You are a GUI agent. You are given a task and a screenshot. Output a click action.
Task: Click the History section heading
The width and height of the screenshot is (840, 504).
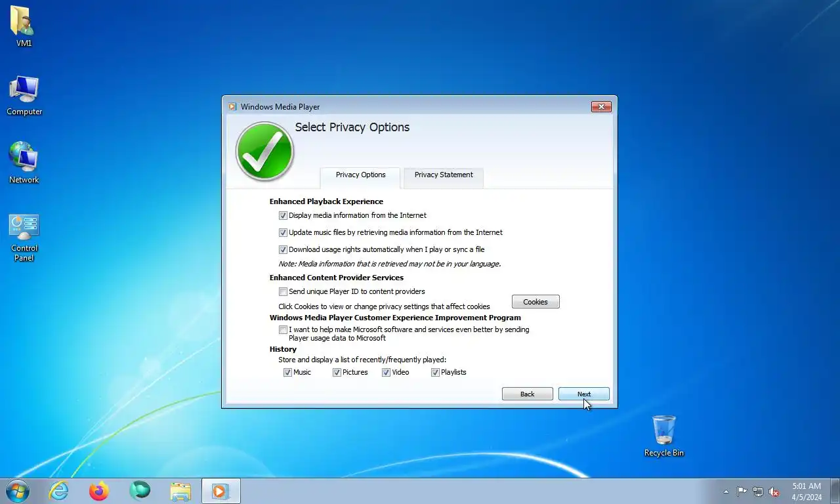coord(283,349)
